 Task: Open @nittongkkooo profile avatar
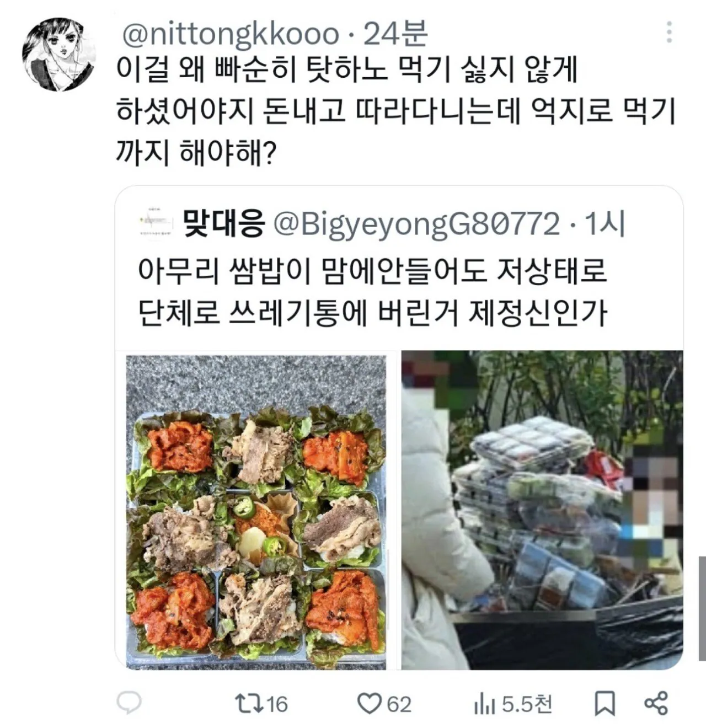point(58,54)
